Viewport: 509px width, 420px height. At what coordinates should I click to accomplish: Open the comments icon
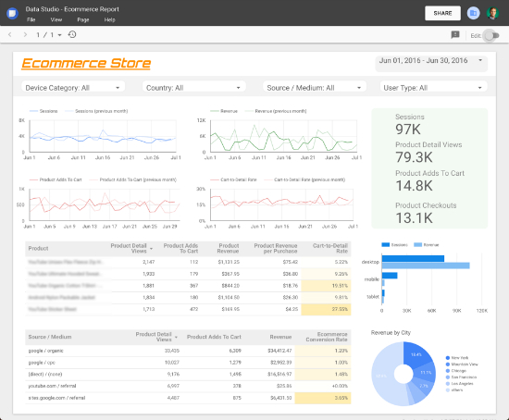tap(455, 35)
